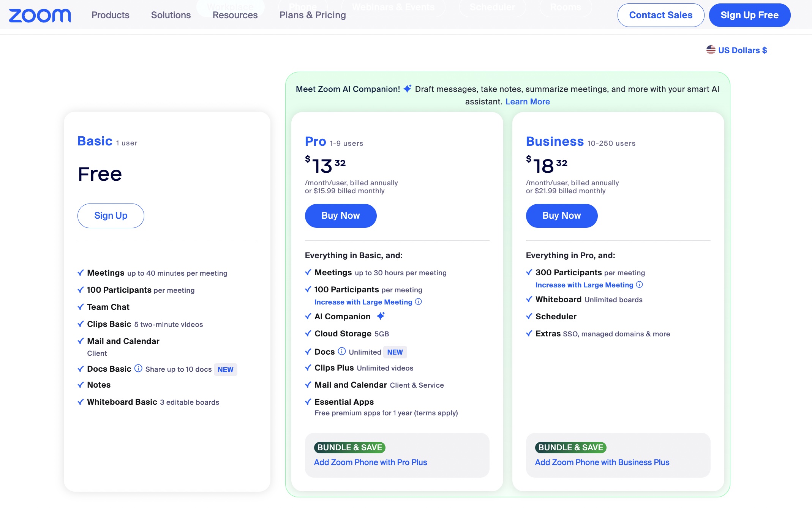Click the Scheduler feature in Business plan
The height and width of the screenshot is (508, 812).
(x=556, y=317)
